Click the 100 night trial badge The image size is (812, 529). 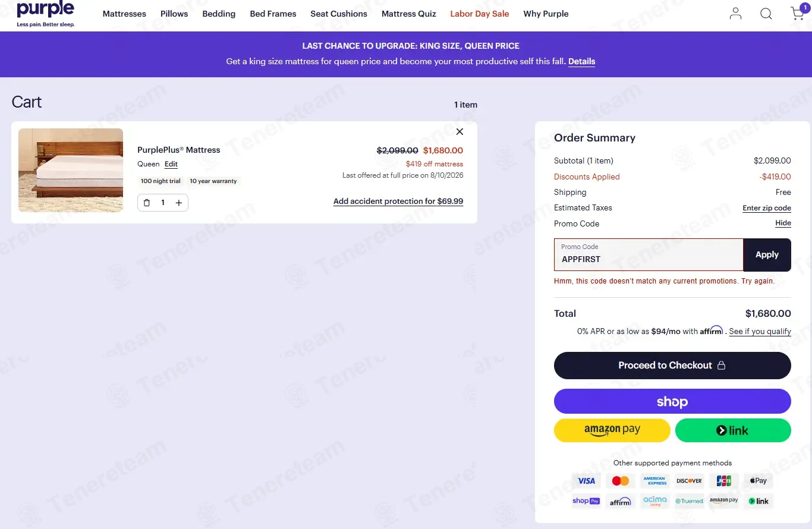[160, 181]
